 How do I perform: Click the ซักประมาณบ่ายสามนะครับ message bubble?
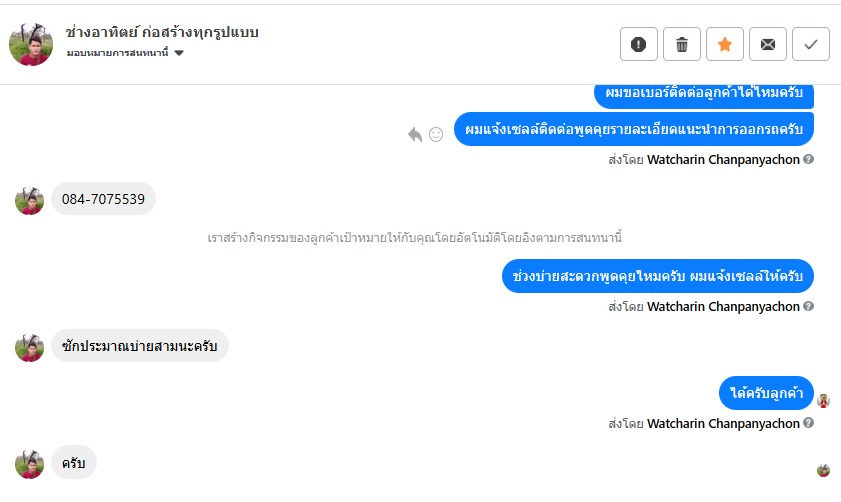coord(139,345)
